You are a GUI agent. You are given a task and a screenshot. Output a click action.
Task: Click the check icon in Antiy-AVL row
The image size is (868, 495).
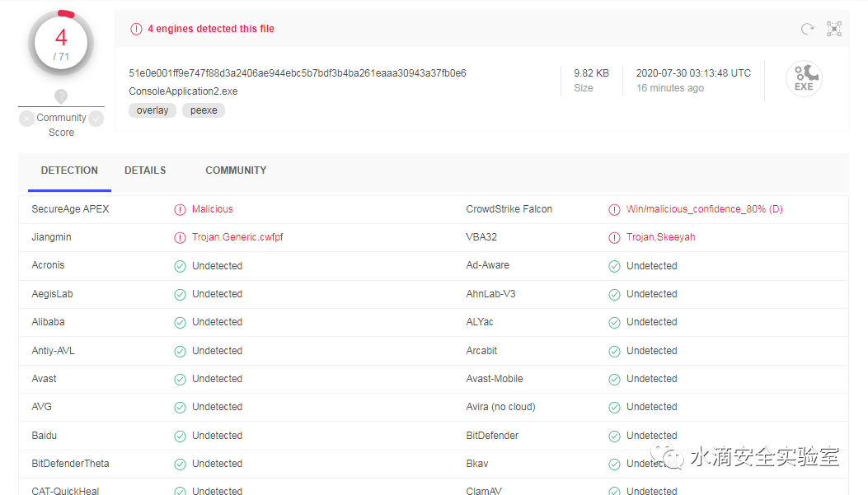180,351
